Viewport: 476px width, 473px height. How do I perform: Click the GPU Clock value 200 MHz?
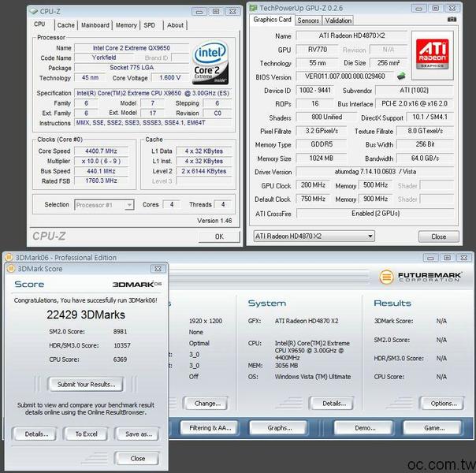coord(313,185)
